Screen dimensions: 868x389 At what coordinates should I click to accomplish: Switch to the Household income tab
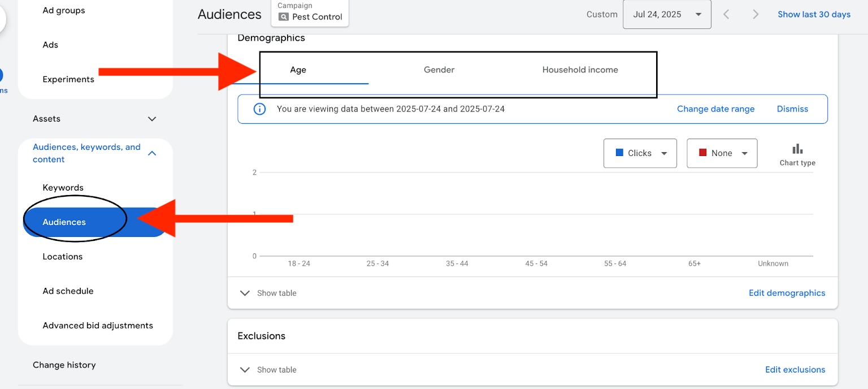point(580,70)
